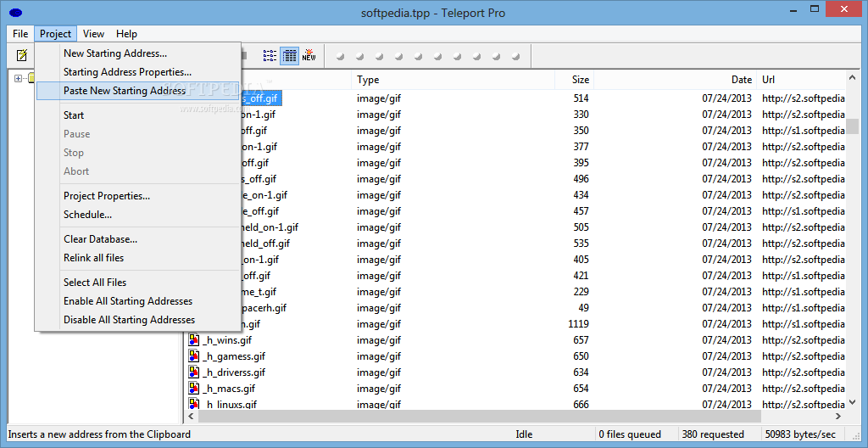Choose New Starting Address from the menu
This screenshot has height=448, width=868.
click(138, 53)
